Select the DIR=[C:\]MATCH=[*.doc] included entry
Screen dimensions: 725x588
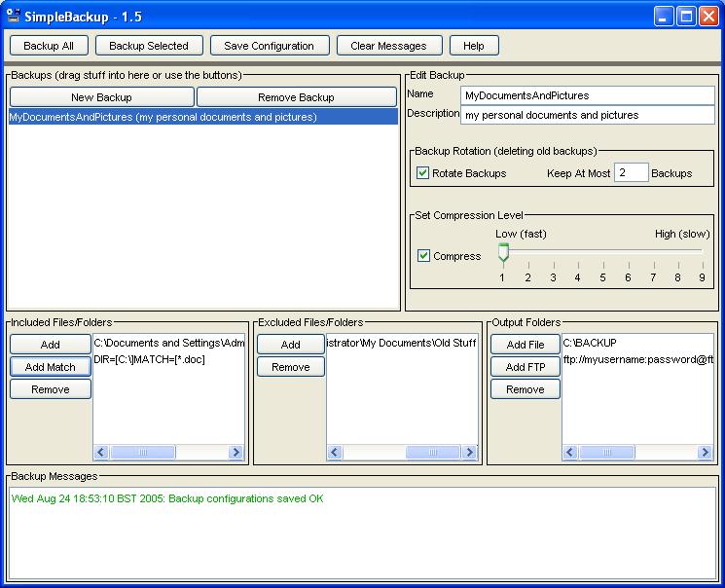click(150, 360)
